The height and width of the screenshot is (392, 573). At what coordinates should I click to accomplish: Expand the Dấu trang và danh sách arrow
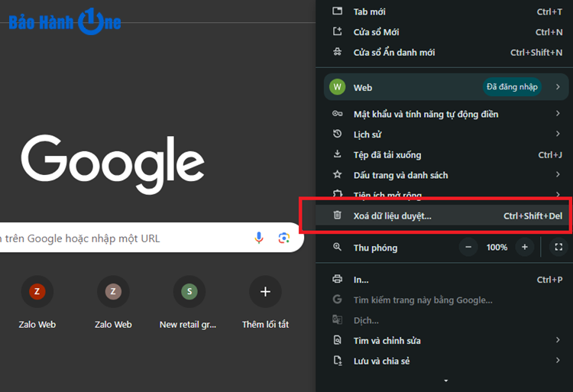click(x=558, y=175)
